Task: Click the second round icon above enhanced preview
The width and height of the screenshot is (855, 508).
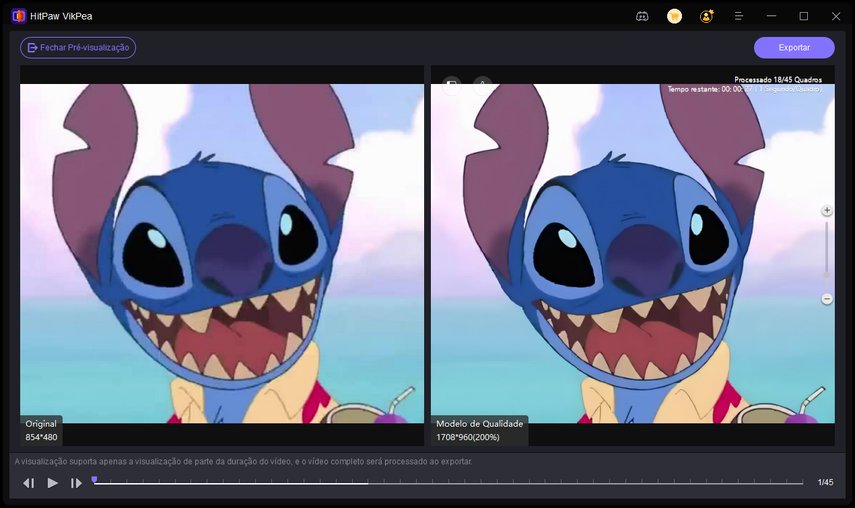Action: (483, 84)
